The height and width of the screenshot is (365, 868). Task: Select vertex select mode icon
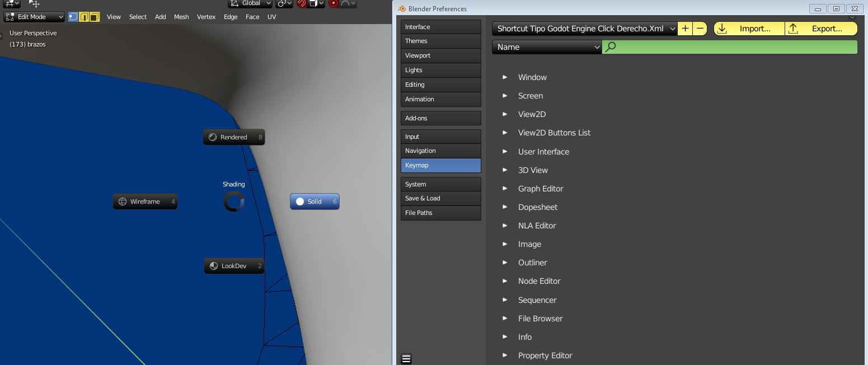[73, 17]
